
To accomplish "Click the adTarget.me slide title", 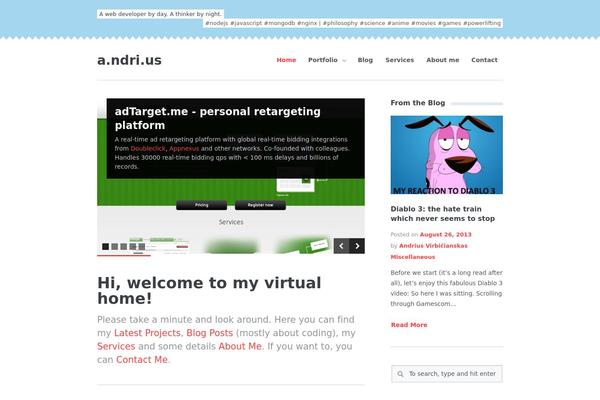I will click(x=218, y=118).
